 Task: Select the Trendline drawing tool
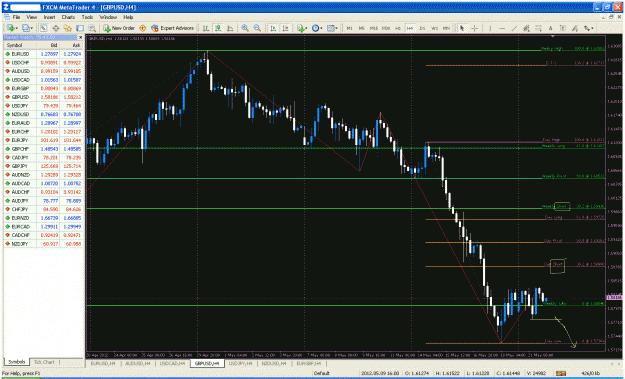click(514, 28)
